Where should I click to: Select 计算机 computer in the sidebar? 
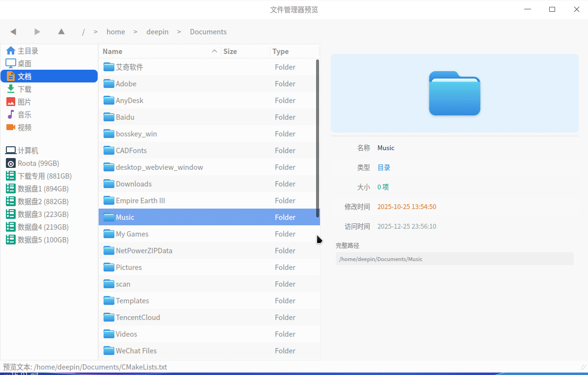coord(49,151)
